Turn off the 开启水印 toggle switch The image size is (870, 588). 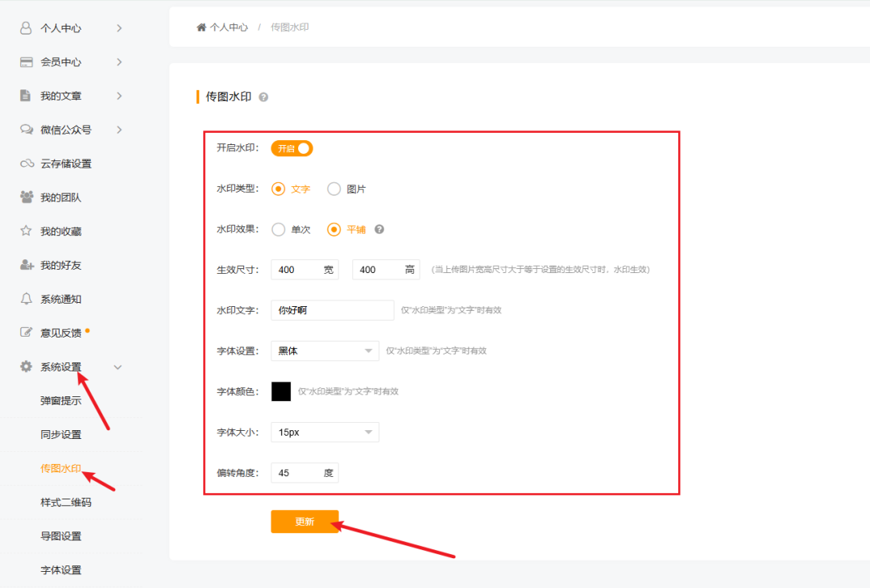(292, 148)
